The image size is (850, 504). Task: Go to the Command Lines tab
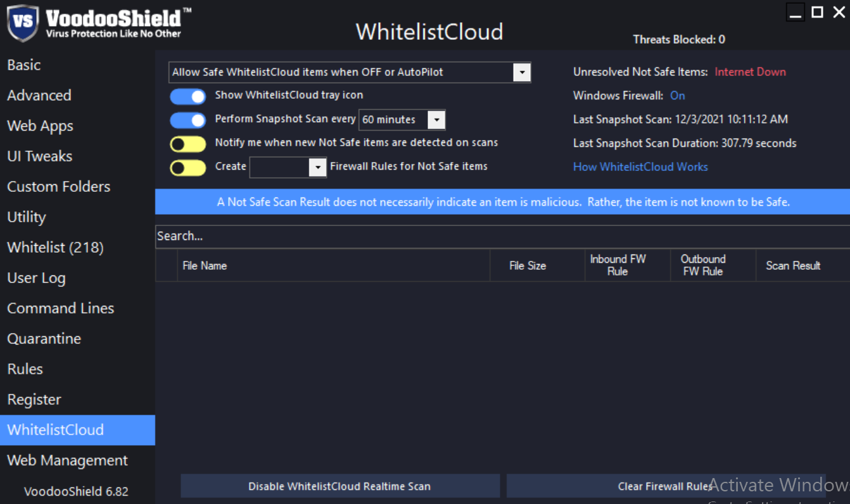(x=77, y=308)
